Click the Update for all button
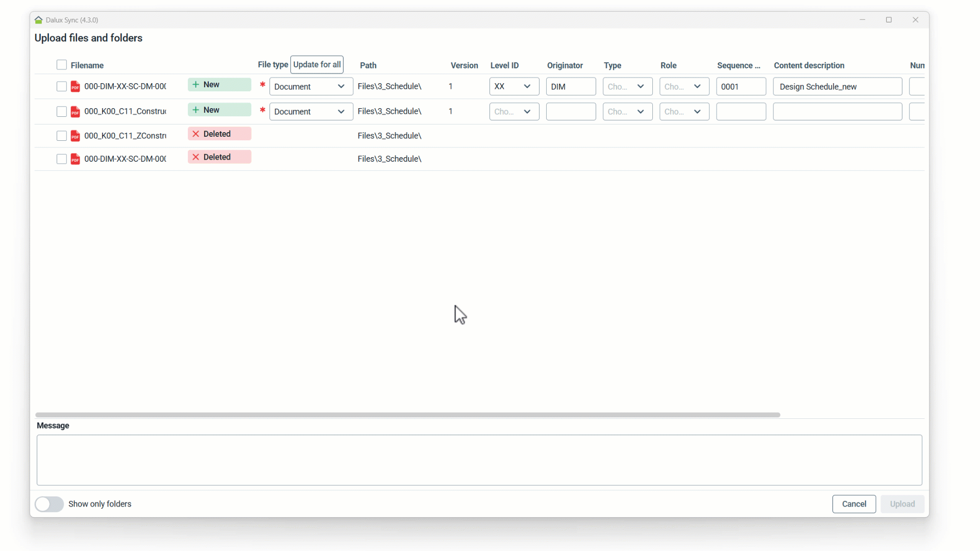980x551 pixels. point(317,64)
